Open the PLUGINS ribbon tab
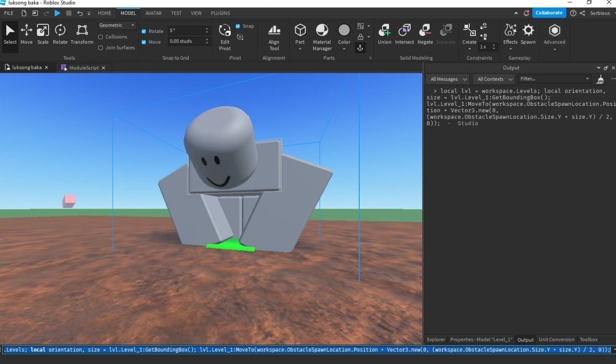Viewport: 616px width, 364px height. (220, 13)
